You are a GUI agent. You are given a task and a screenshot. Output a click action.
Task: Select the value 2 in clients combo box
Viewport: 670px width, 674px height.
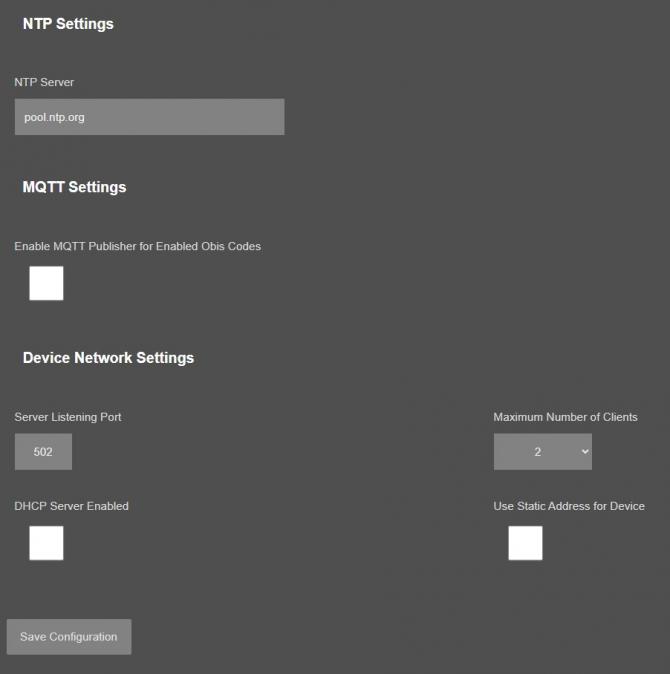(x=537, y=452)
